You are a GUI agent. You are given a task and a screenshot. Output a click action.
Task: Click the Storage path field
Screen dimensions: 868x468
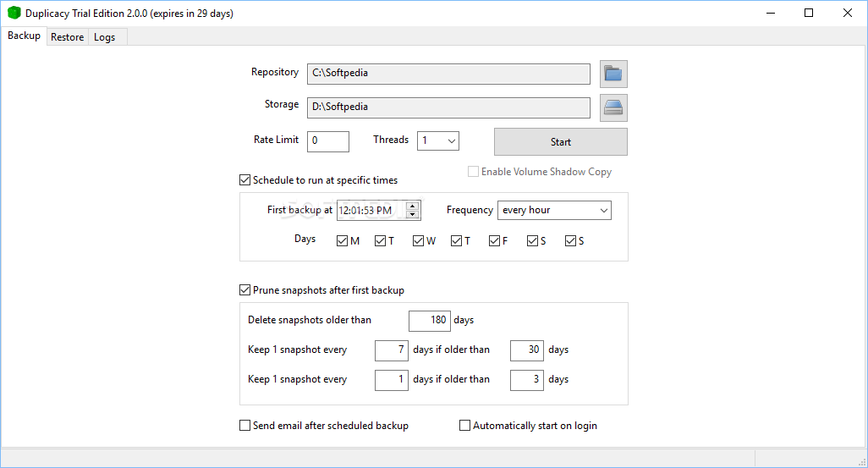pyautogui.click(x=448, y=107)
